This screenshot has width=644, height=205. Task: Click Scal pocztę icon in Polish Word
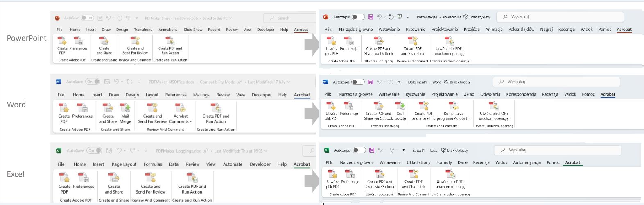[x=400, y=111]
